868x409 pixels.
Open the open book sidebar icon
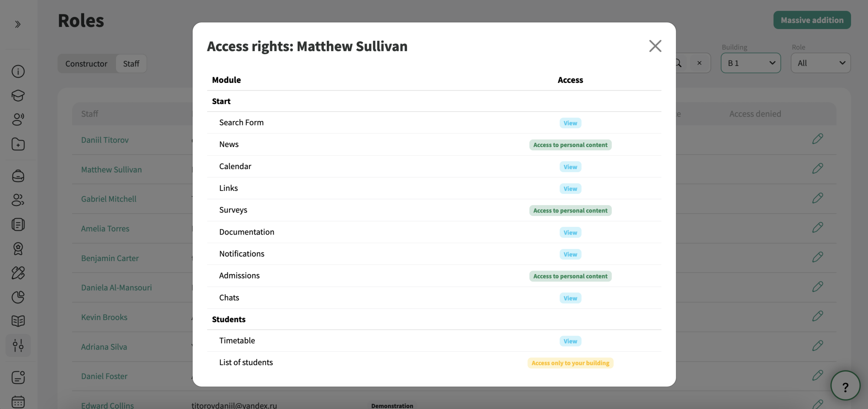(18, 321)
